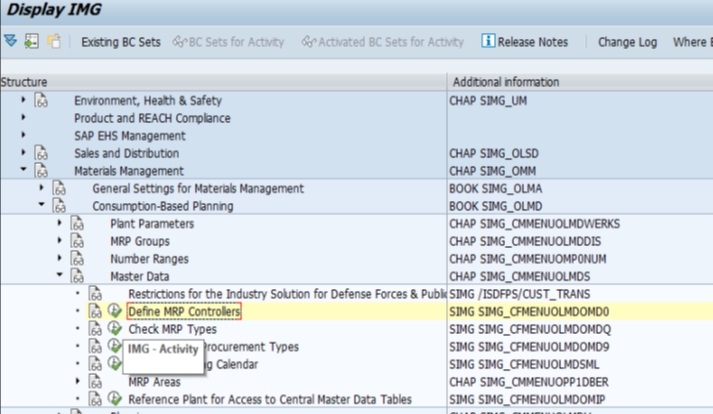Image resolution: width=713 pixels, height=414 pixels.
Task: Click Activated BC Sets for Activity
Action: (x=382, y=42)
